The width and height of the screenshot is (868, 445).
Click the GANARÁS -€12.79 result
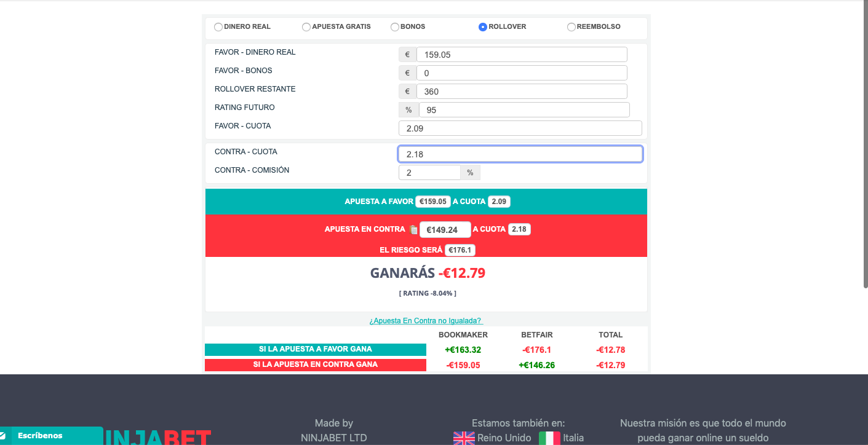[x=428, y=273]
